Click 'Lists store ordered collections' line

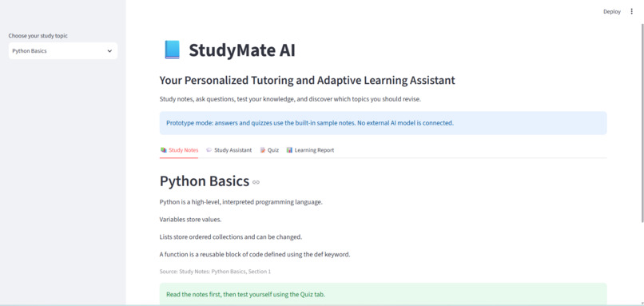[x=231, y=237]
